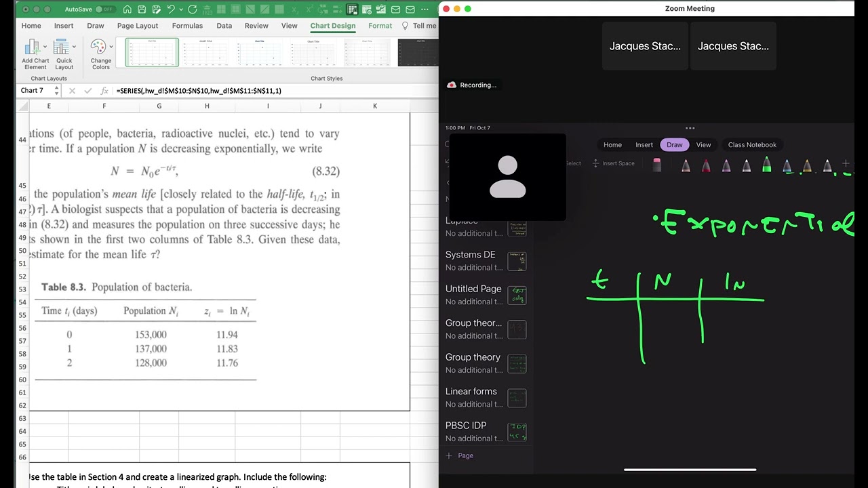868x488 pixels.
Task: Open the Data tab in Excel
Action: coord(224,26)
